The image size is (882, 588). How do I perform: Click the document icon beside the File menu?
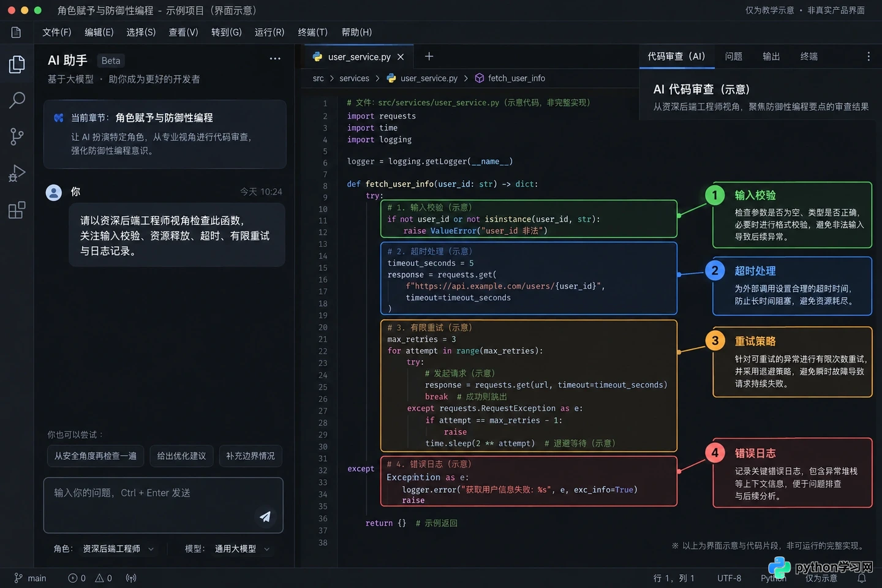pos(16,32)
